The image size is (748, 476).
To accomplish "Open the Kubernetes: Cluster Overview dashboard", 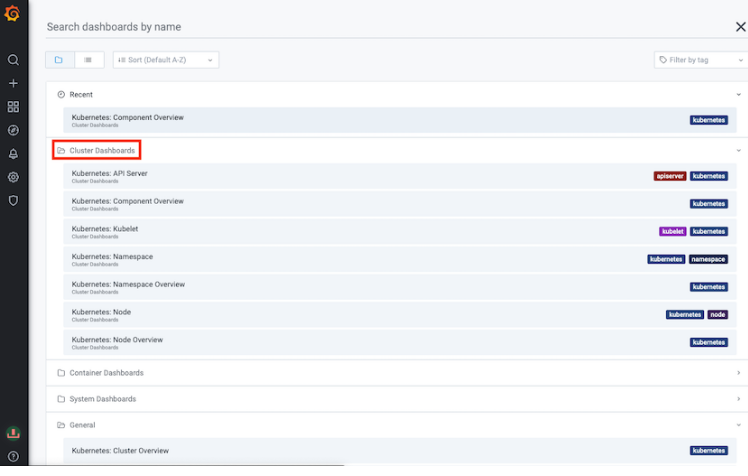I will click(x=400, y=450).
